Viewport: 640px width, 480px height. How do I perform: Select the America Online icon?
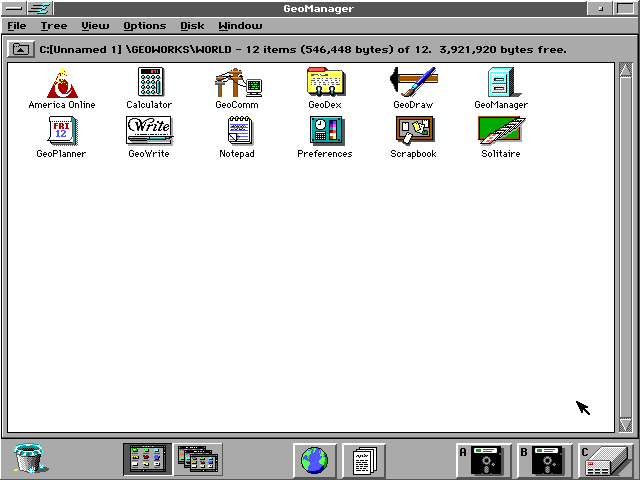pos(62,83)
